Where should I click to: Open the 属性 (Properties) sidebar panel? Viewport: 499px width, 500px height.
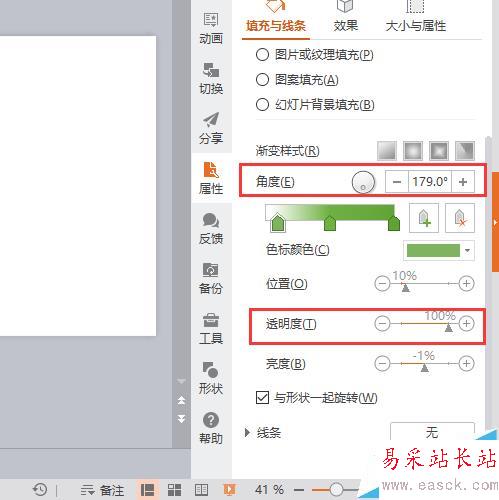coord(211,178)
